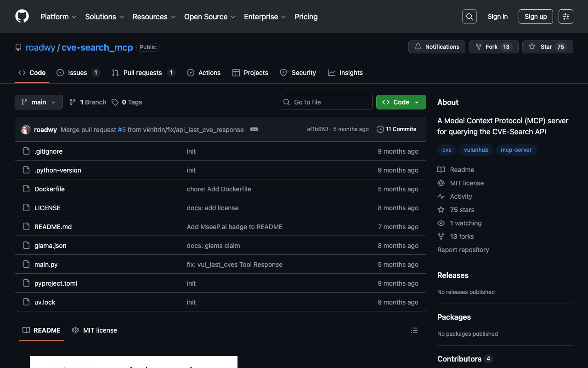Expand the commit message ellipsis icon

pos(254,129)
